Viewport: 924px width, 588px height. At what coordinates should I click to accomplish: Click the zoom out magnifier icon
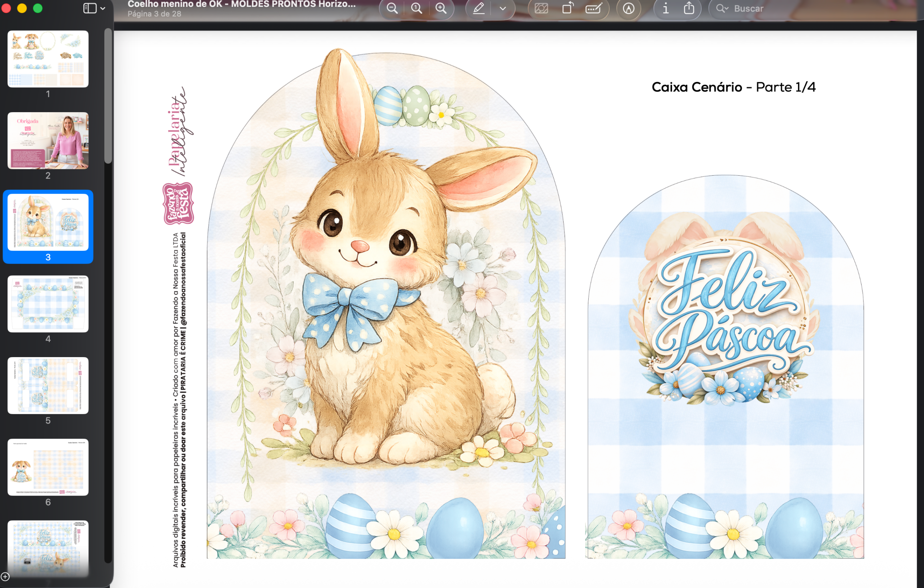tap(392, 8)
